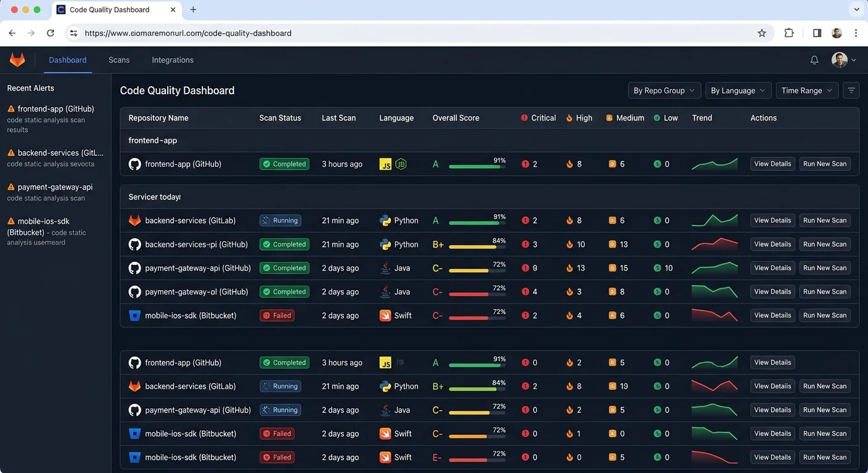Click the B+ grade in the backend-services-pi row
This screenshot has width=868, height=473.
[x=438, y=245]
